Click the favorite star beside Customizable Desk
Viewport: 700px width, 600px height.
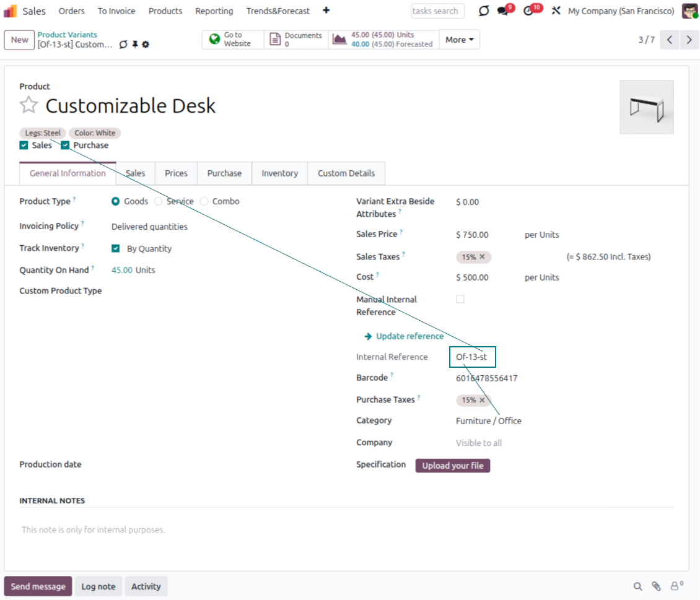(x=28, y=105)
